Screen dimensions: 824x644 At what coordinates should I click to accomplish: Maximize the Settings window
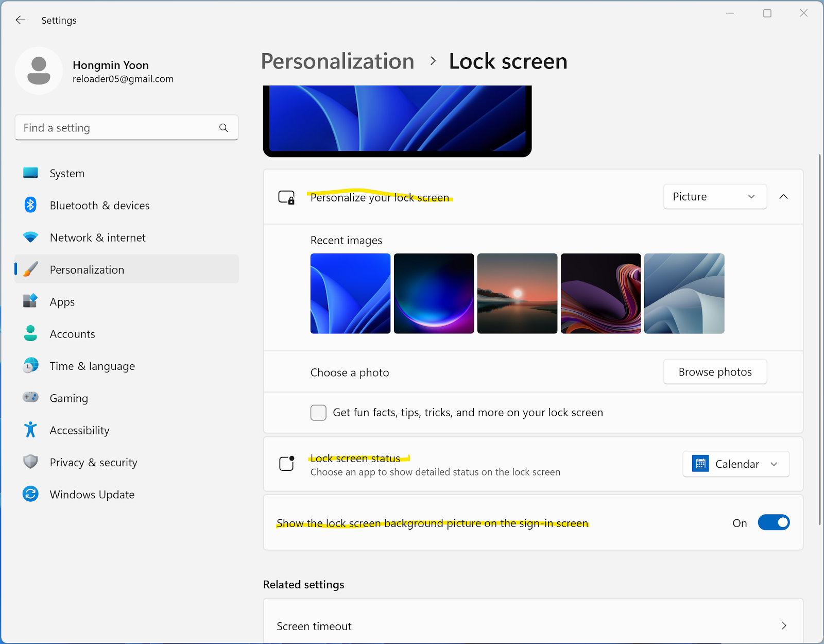point(767,13)
